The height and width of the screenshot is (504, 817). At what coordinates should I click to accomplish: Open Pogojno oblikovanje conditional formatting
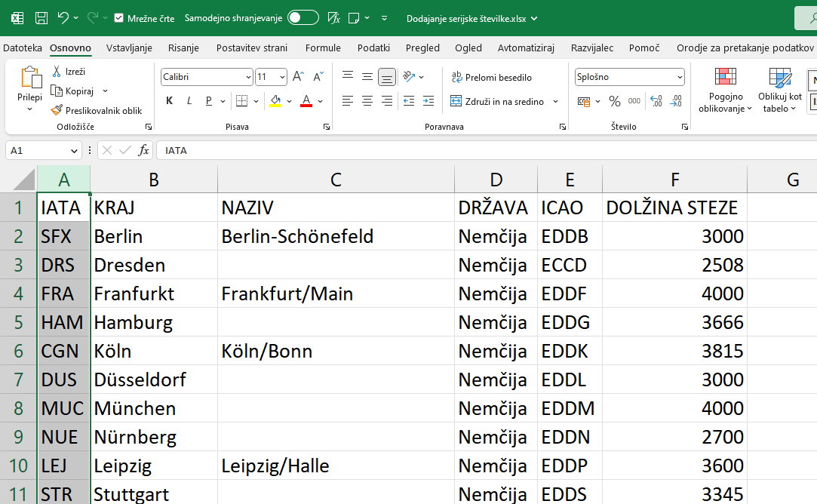click(x=725, y=91)
